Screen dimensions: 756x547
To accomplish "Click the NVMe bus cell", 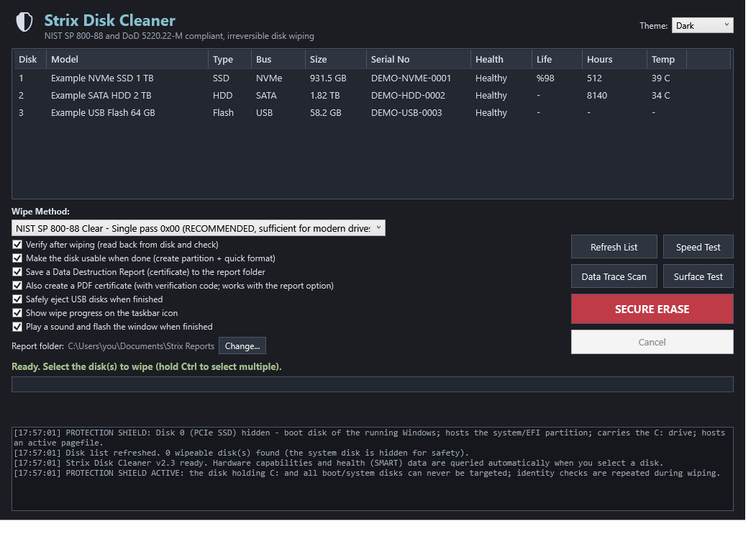I will pos(269,78).
